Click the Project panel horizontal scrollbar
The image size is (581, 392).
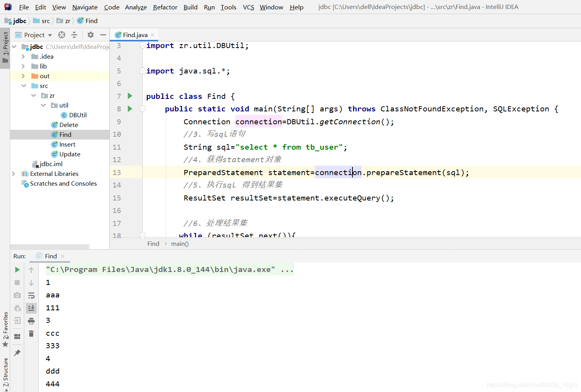[x=50, y=247]
